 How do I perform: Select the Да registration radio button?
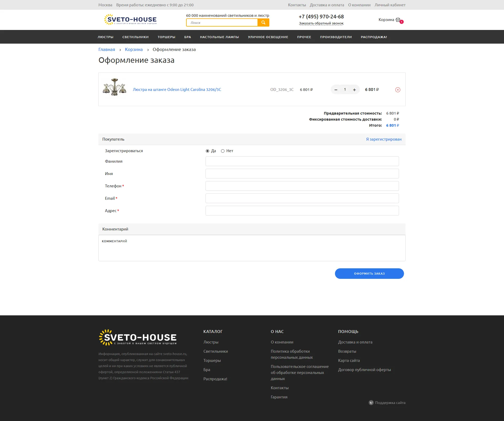[207, 151]
